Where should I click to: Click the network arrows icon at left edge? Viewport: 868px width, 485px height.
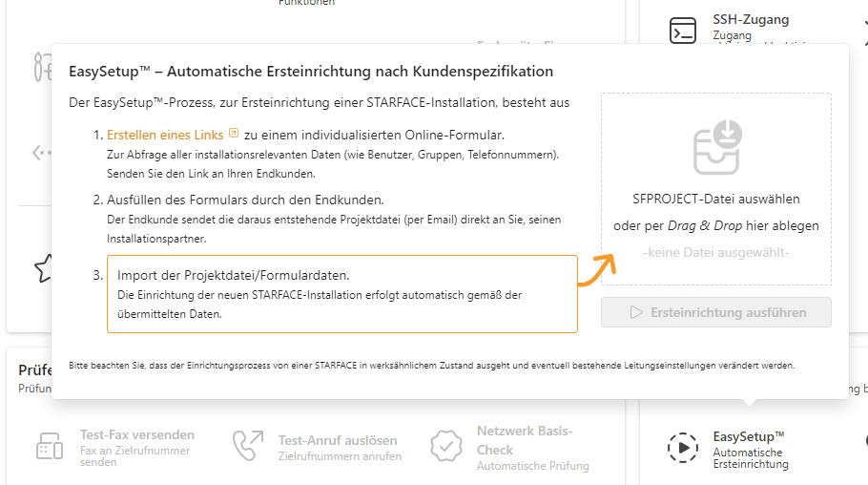point(42,153)
